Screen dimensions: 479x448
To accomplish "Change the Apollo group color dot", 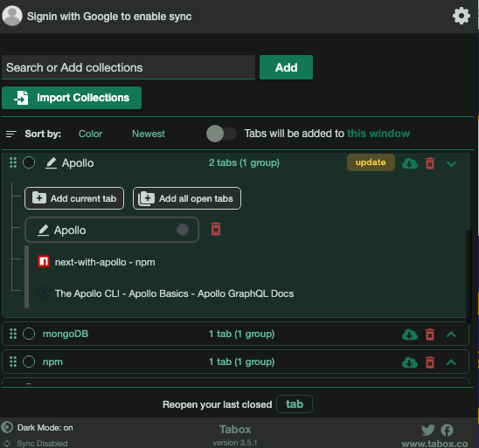I will 183,230.
